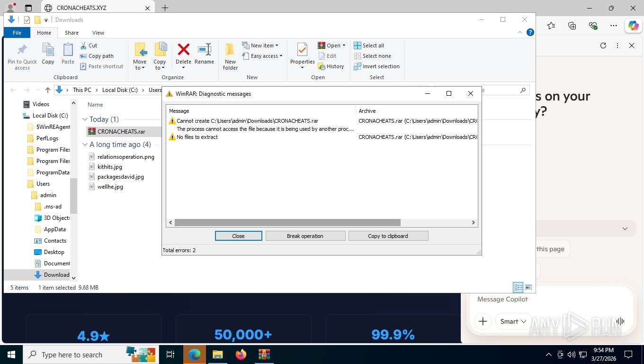Switch to the Share ribbon tab

pos(72,33)
